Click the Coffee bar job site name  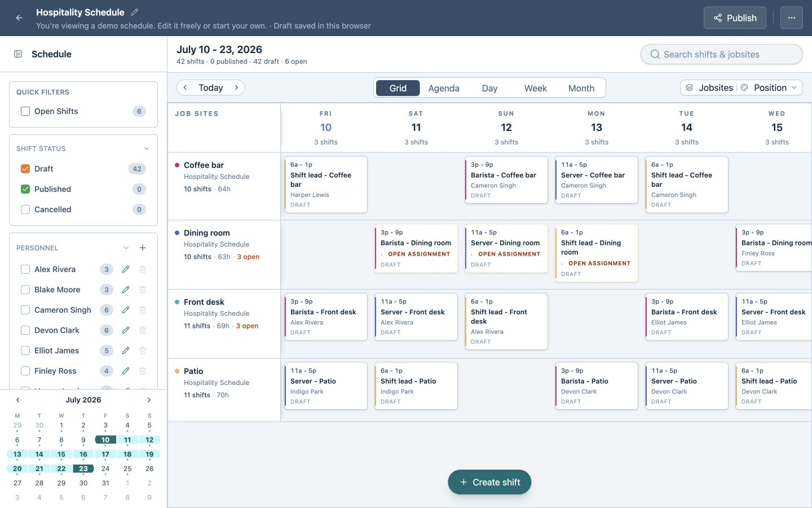coord(204,165)
